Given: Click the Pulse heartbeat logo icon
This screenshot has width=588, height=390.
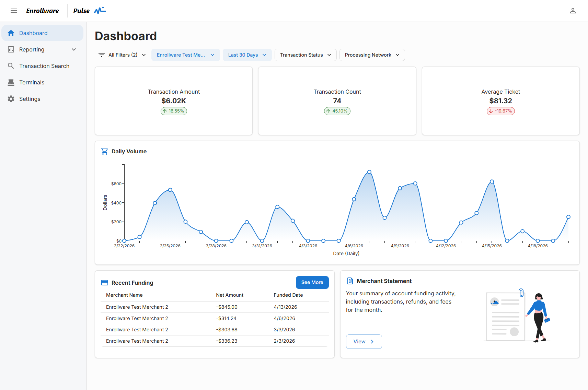Looking at the screenshot, I should pyautogui.click(x=100, y=10).
